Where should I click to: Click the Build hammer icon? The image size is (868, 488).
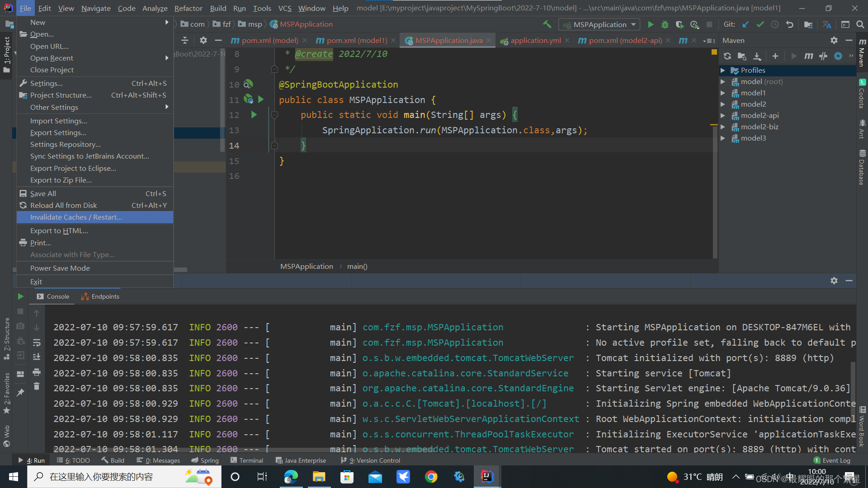[x=547, y=24]
